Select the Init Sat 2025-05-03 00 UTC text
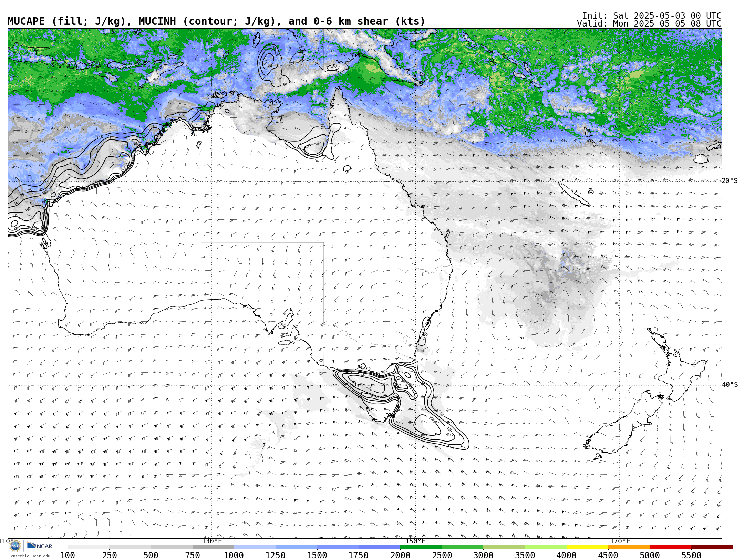Viewport: 744px width, 560px height. (x=651, y=16)
